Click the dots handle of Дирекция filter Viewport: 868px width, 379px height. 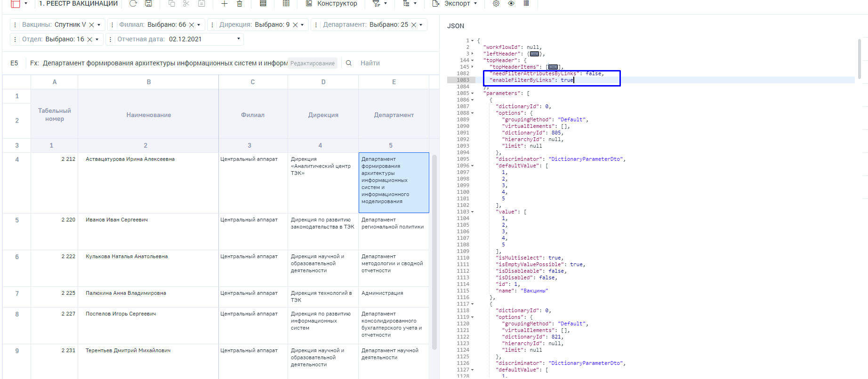pyautogui.click(x=212, y=25)
